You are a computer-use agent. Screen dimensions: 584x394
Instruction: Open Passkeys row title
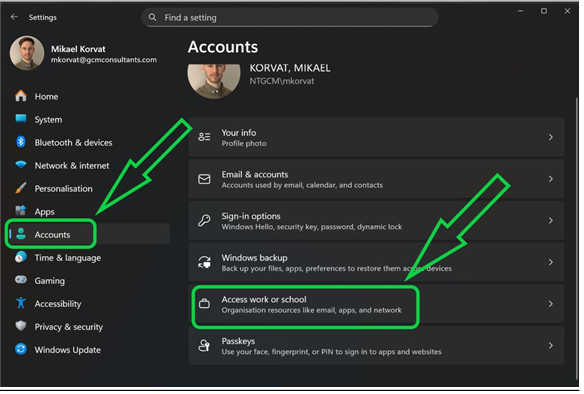coord(238,341)
